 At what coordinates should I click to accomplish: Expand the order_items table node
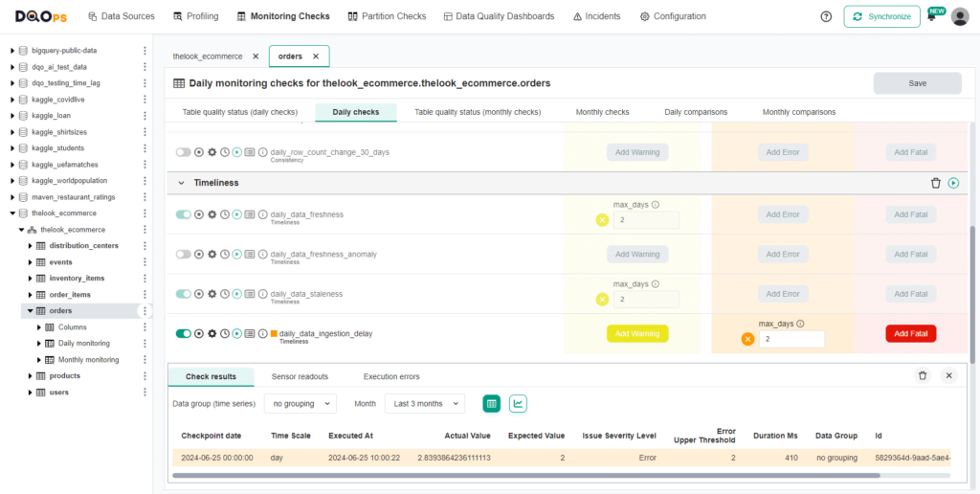click(x=30, y=295)
